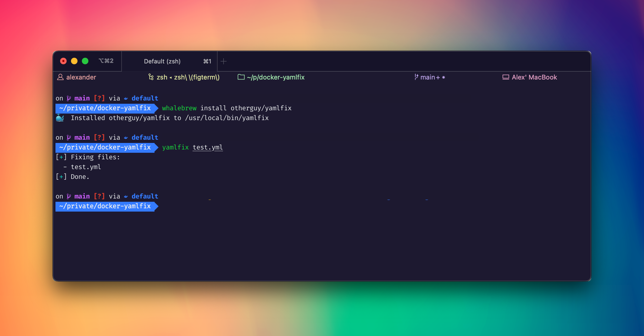Click the ⌥⌘2 window shortcut label
The image size is (644, 336).
106,61
